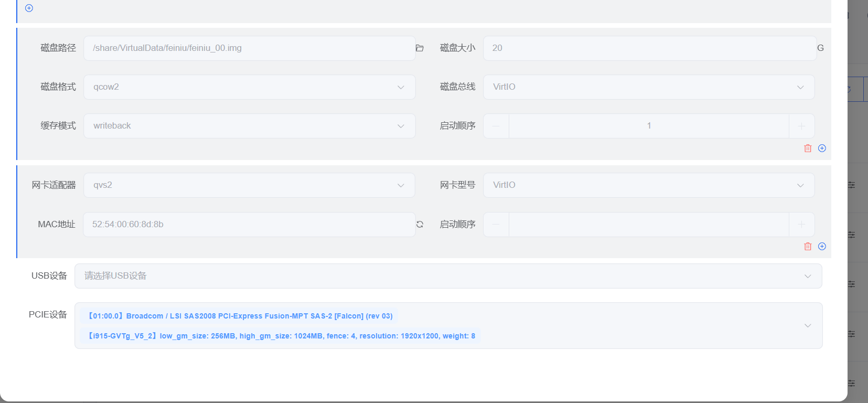Open the 磁盘格式 dropdown showing qcow2
This screenshot has width=868, height=403.
[250, 87]
